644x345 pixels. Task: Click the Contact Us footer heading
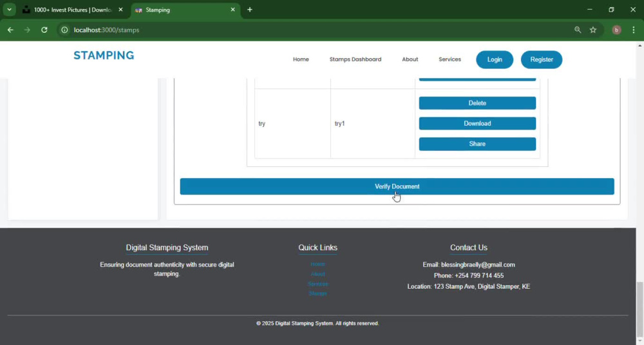coord(469,248)
